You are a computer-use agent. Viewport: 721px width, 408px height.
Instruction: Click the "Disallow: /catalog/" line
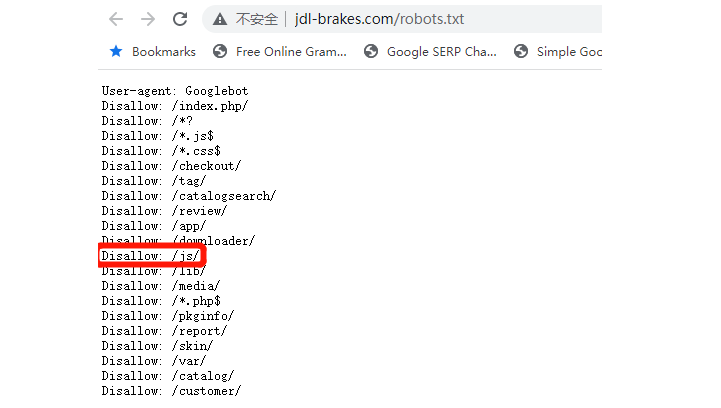click(x=168, y=376)
